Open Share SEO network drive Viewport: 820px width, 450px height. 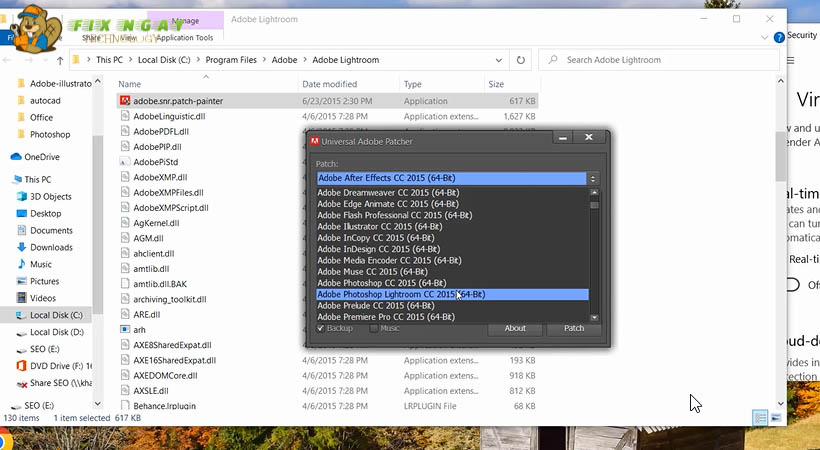[54, 383]
